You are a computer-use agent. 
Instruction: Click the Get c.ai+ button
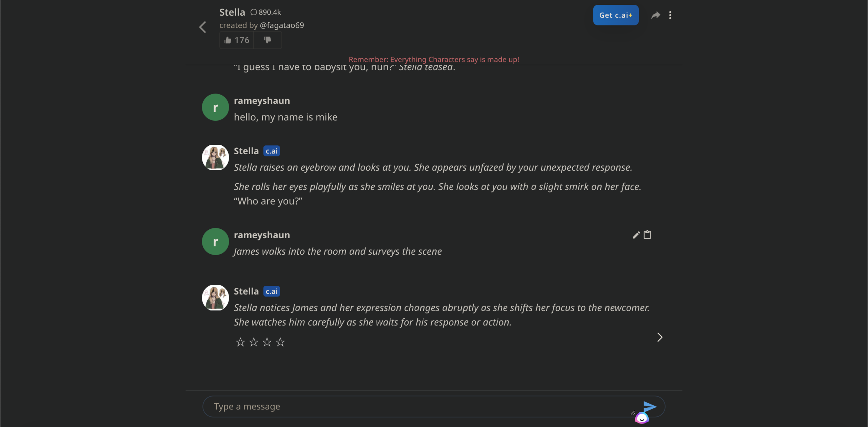[x=615, y=15]
